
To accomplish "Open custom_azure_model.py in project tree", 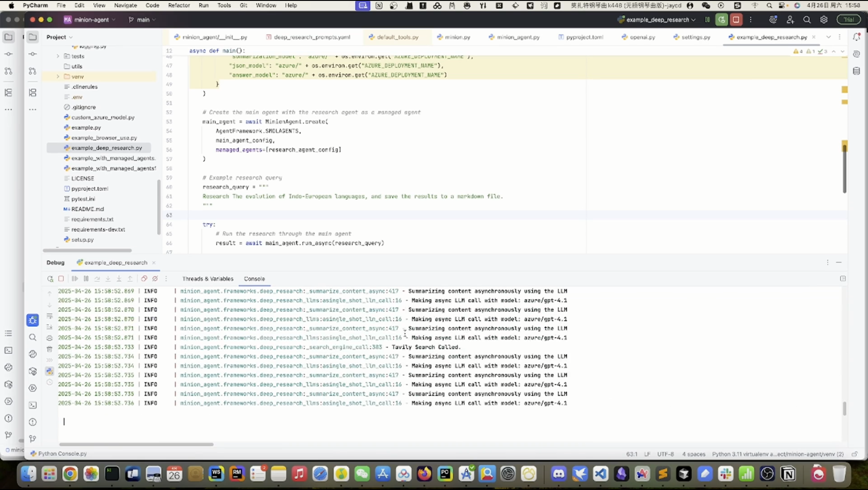I will pyautogui.click(x=103, y=118).
